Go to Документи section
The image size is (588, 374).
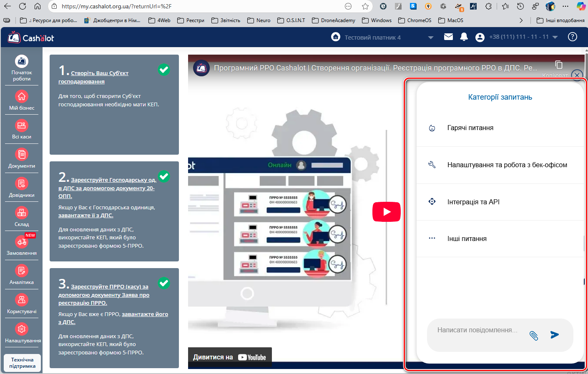[x=22, y=158]
